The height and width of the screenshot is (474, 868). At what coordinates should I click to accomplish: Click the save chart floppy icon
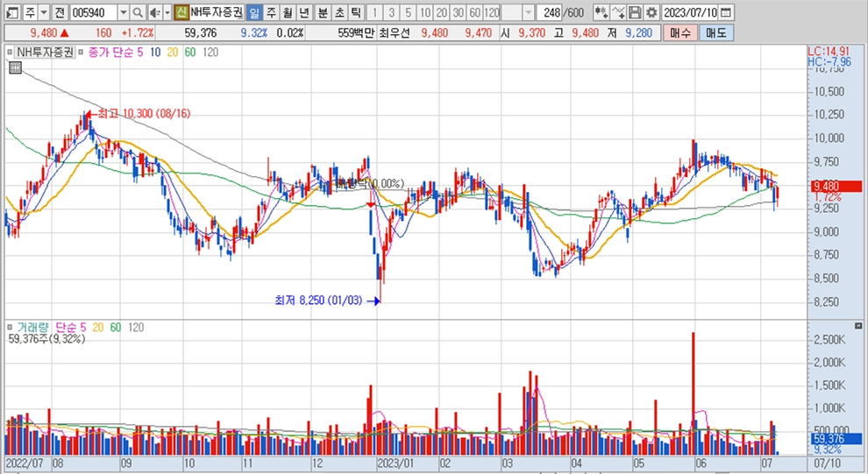point(636,13)
